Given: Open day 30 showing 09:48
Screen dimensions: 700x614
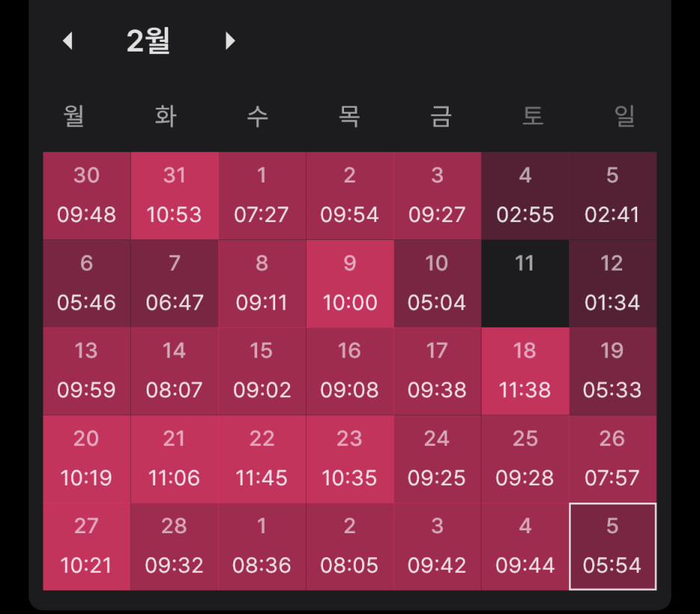Looking at the screenshot, I should point(87,196).
